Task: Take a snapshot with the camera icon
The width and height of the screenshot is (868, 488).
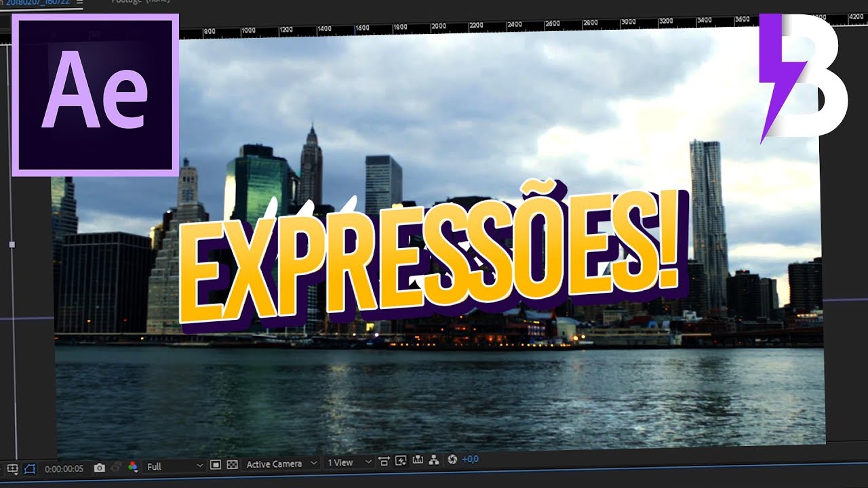Action: [100, 467]
